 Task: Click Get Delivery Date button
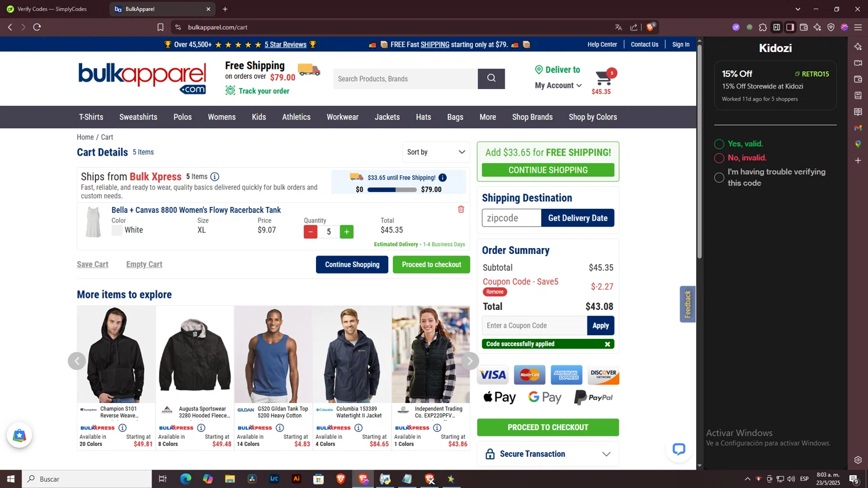tap(578, 218)
